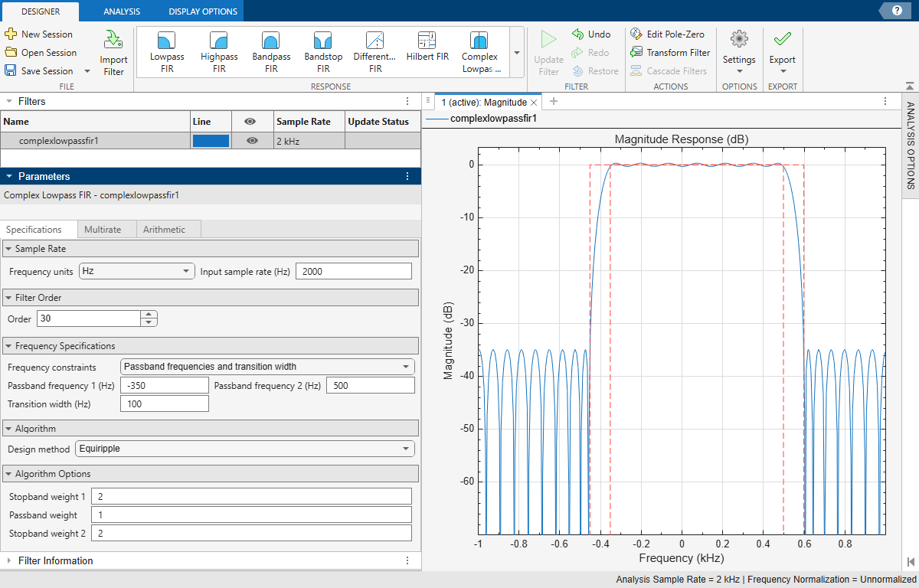Open the Save Session dropdown arrow

pos(87,71)
